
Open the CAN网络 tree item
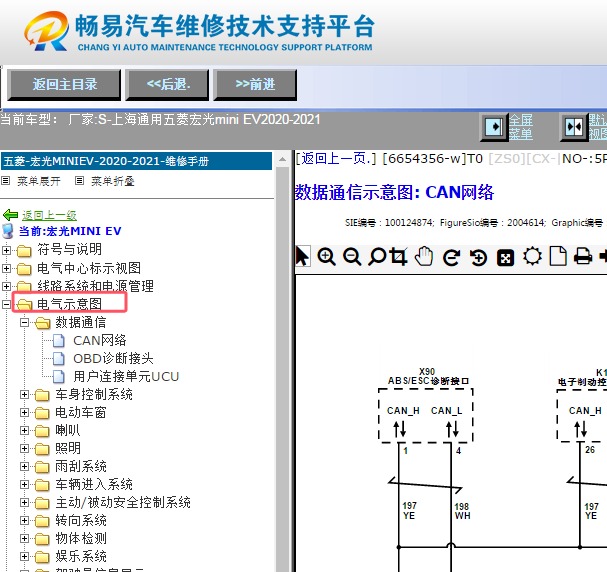coord(100,341)
